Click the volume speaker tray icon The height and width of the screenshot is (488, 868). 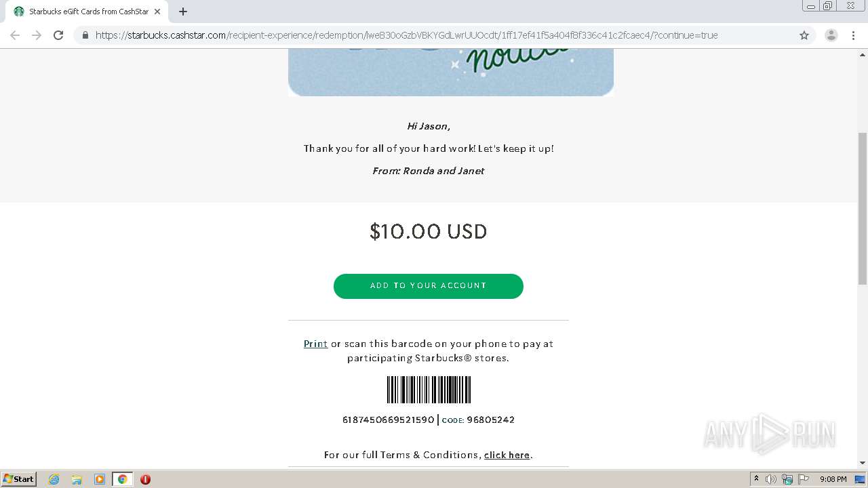pos(771,479)
